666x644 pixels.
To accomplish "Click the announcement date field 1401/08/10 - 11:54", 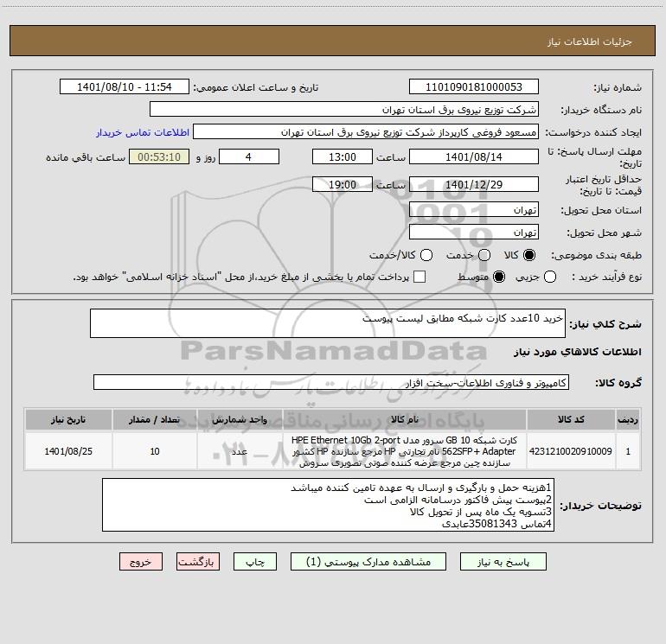I will tap(125, 86).
